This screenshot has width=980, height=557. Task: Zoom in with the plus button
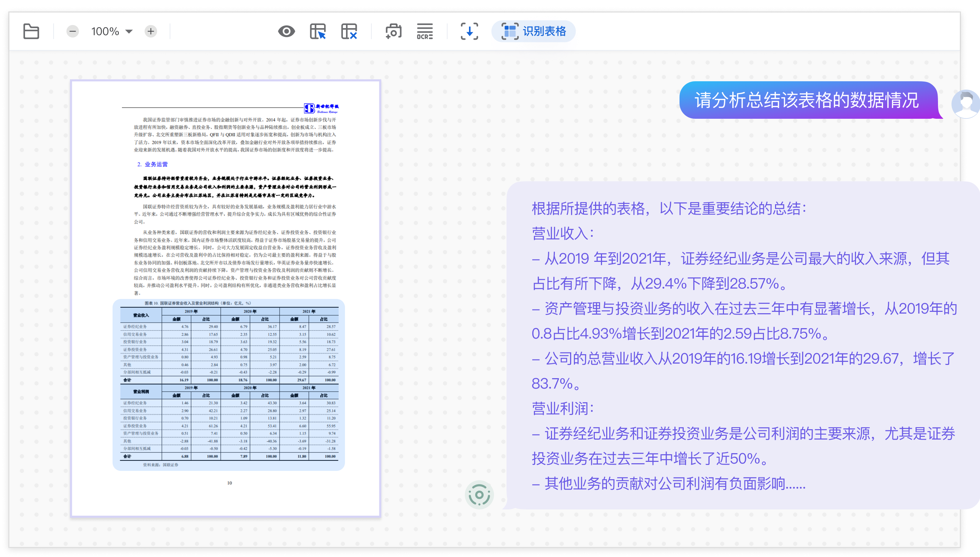point(151,31)
